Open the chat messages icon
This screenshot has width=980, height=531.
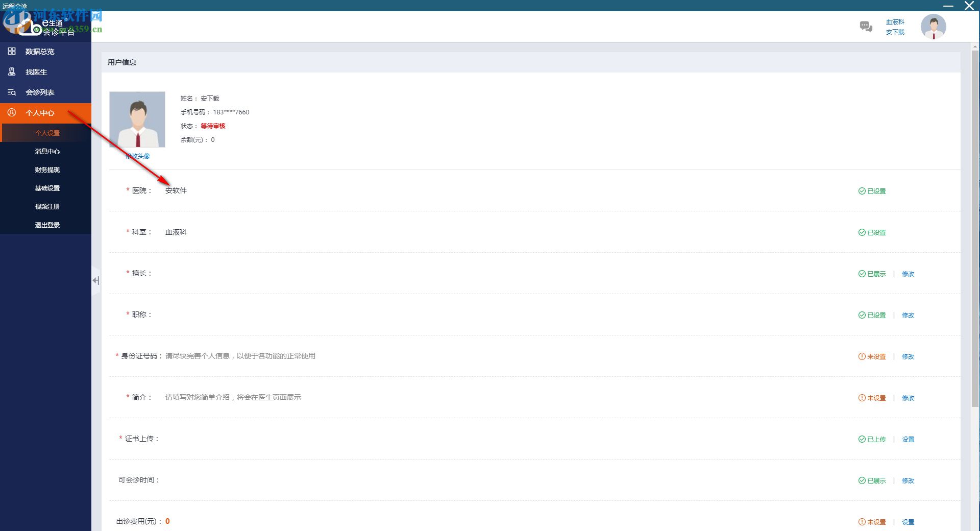coord(866,27)
